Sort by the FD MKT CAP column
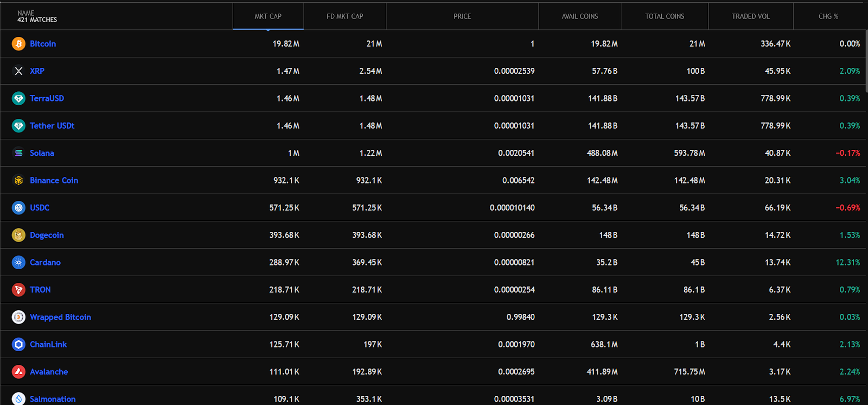 [x=345, y=16]
